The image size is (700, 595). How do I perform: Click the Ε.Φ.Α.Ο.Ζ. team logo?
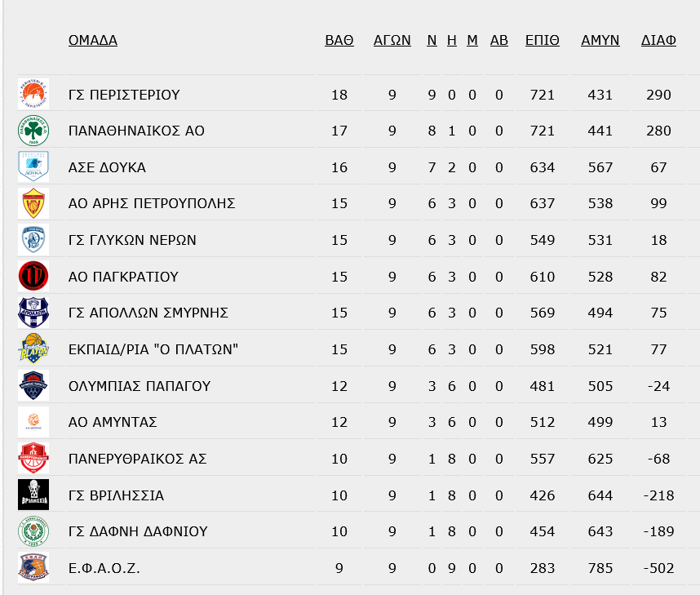pos(33,568)
